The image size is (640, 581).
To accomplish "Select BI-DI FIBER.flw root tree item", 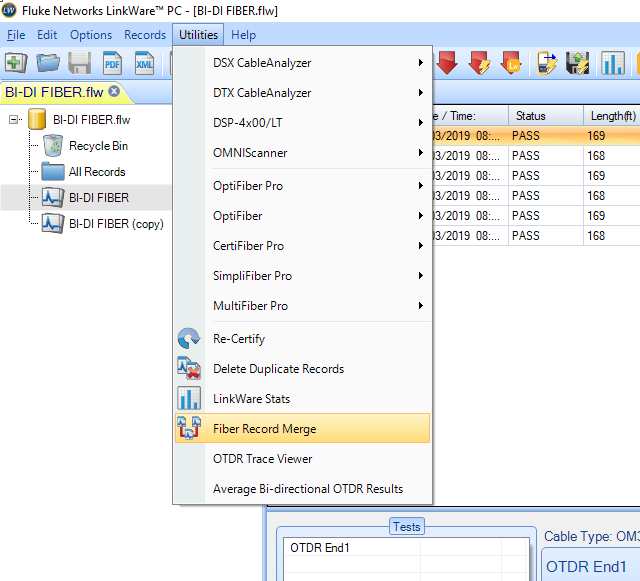I will (91, 120).
